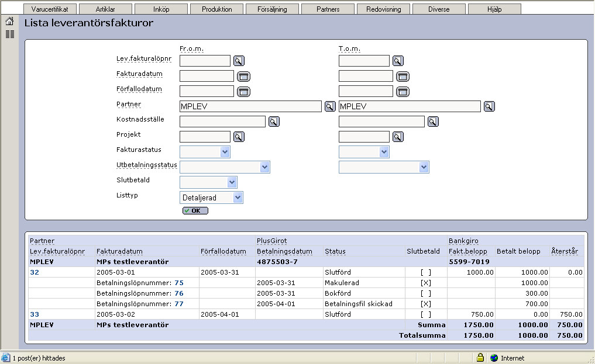This screenshot has width=595, height=364.
Task: Open the Slutbetald dropdown
Action: [x=208, y=182]
